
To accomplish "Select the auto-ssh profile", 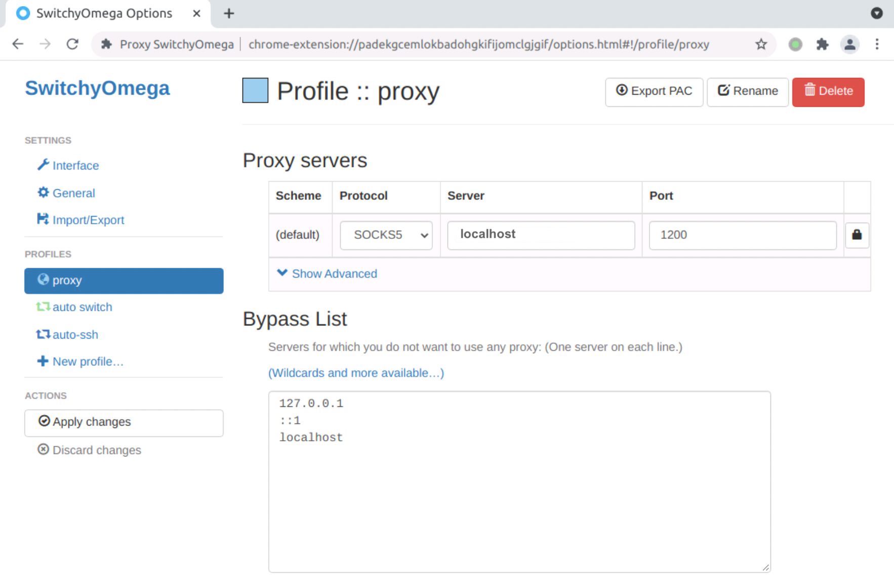I will [x=67, y=334].
